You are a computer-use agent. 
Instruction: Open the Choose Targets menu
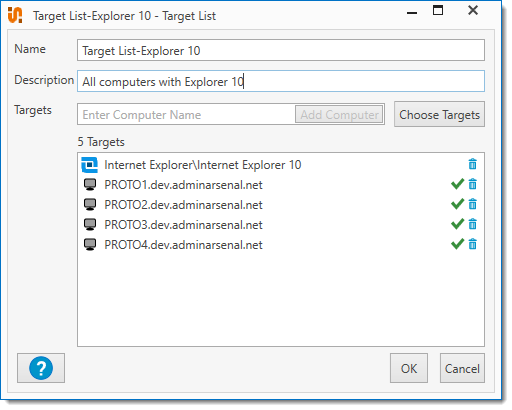(x=439, y=114)
